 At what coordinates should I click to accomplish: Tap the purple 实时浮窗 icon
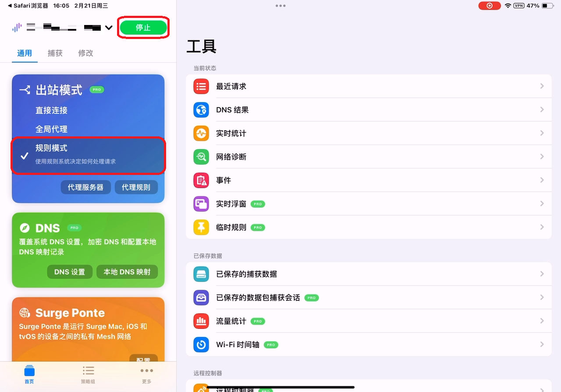click(x=201, y=204)
